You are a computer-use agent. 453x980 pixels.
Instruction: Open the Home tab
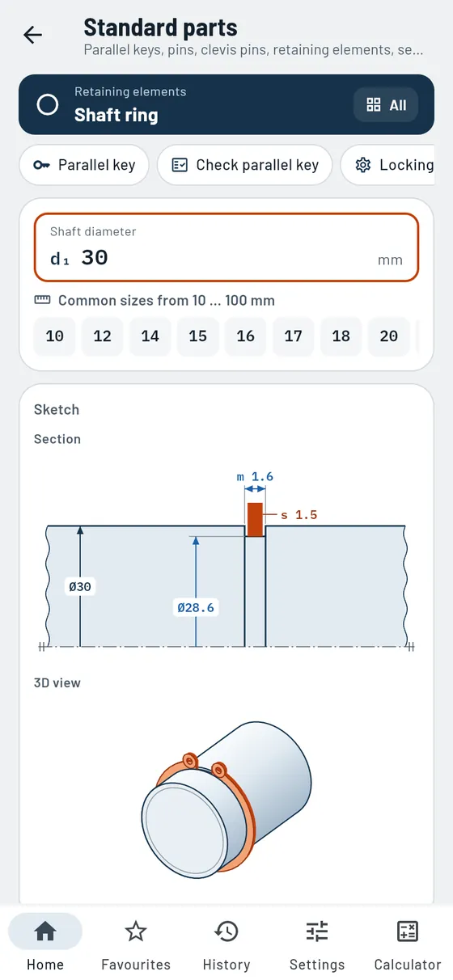45,944
